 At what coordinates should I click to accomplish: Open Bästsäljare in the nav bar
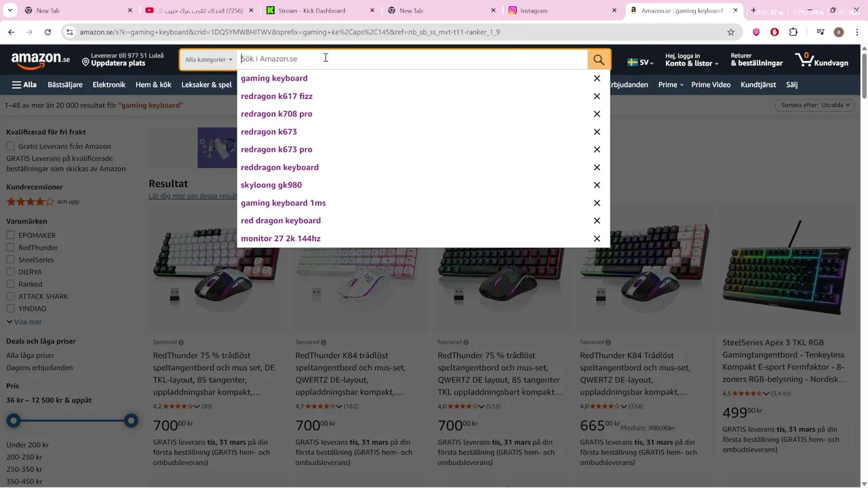click(65, 85)
